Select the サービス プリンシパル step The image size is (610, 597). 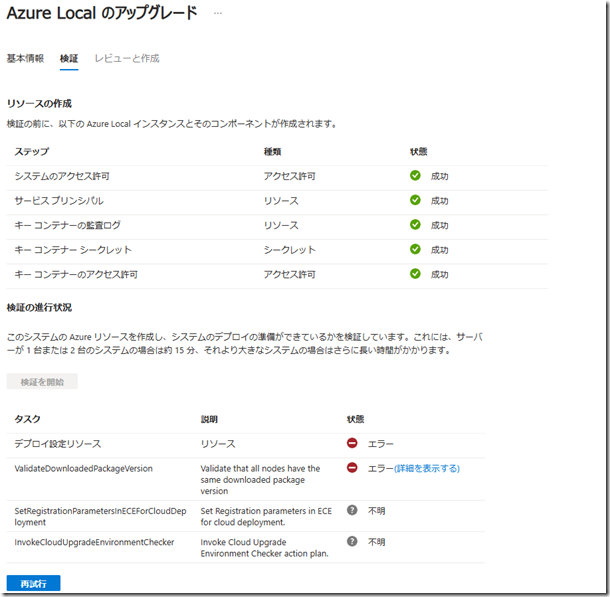click(x=59, y=201)
